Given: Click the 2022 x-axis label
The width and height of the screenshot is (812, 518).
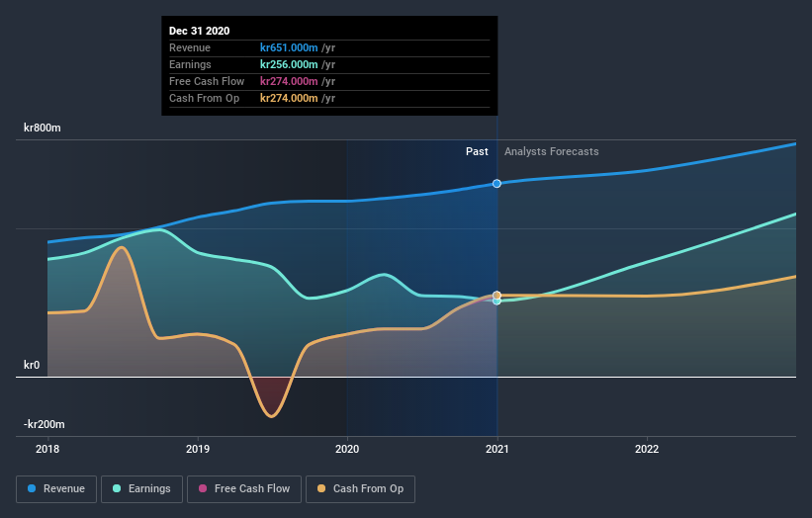Looking at the screenshot, I should coord(647,449).
